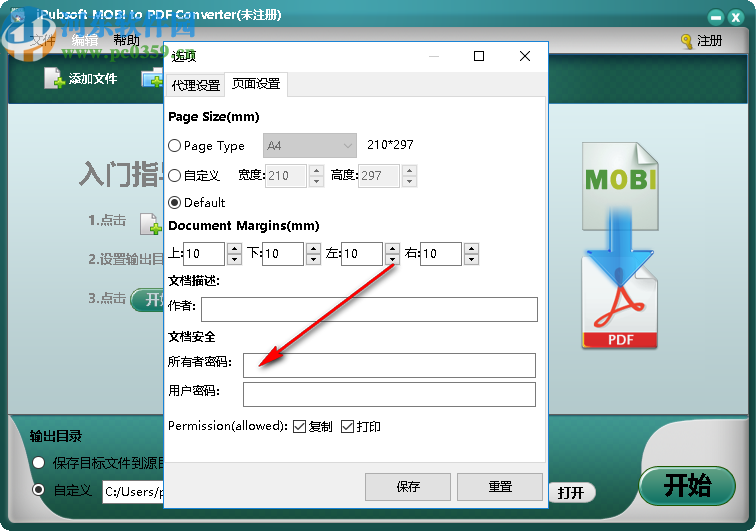Viewport: 756px width, 531px height.
Task: Select the Default page size option
Action: [x=175, y=202]
